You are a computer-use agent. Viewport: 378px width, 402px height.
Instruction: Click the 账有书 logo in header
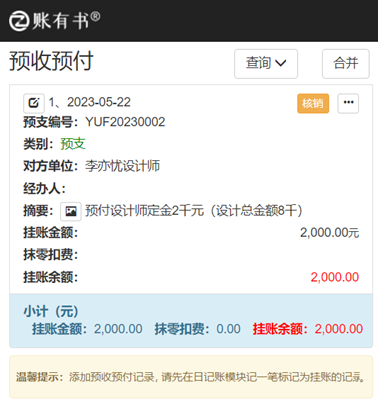[55, 21]
